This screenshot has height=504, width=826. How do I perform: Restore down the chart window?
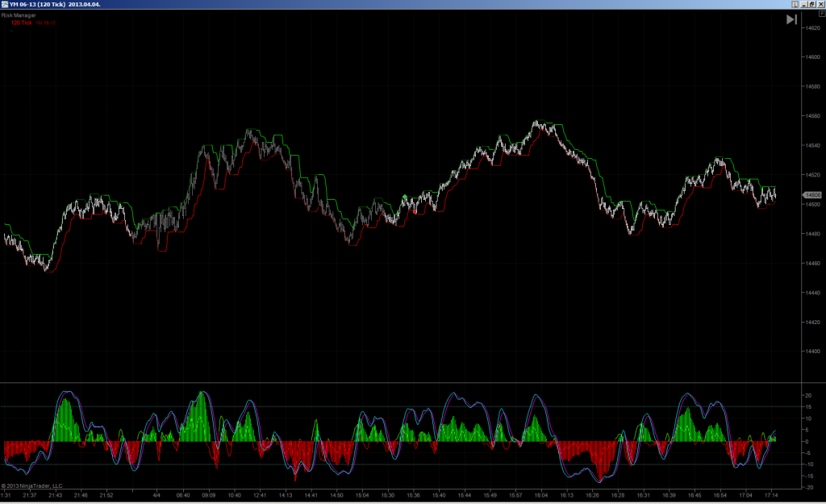811,4
